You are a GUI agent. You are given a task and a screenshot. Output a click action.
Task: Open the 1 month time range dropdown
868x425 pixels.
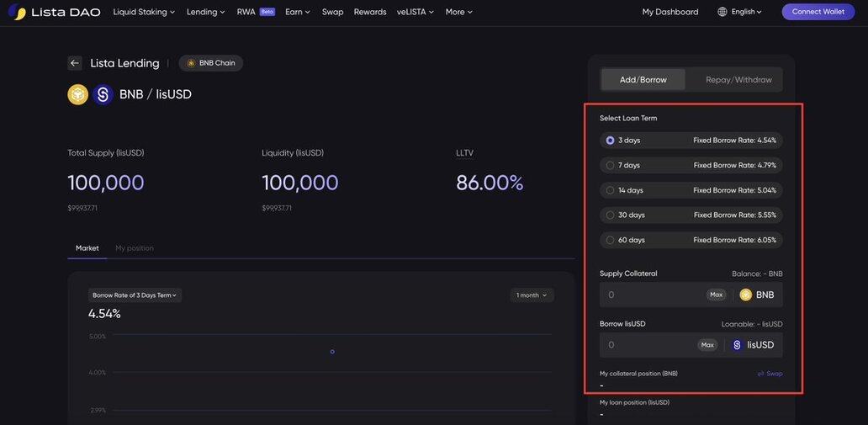[x=532, y=295]
